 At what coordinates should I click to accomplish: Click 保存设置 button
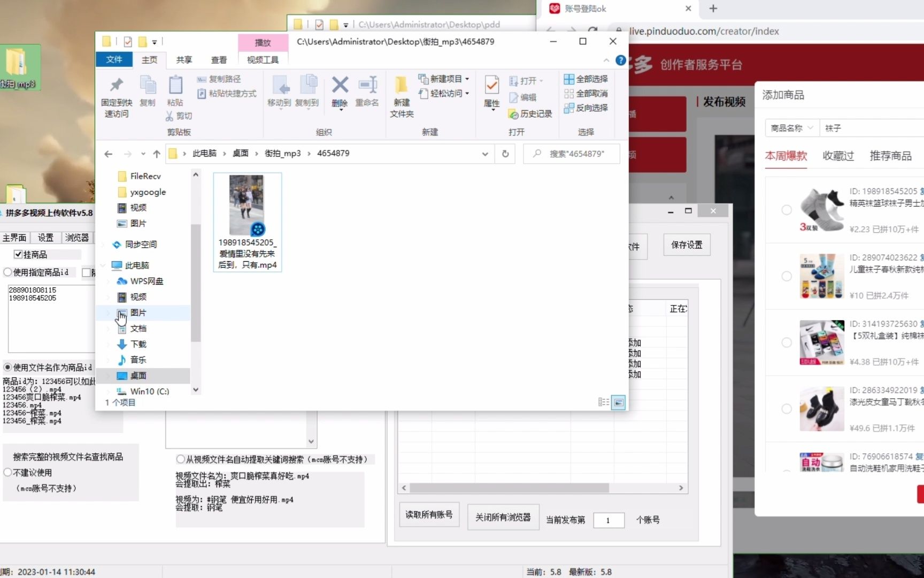tap(687, 245)
